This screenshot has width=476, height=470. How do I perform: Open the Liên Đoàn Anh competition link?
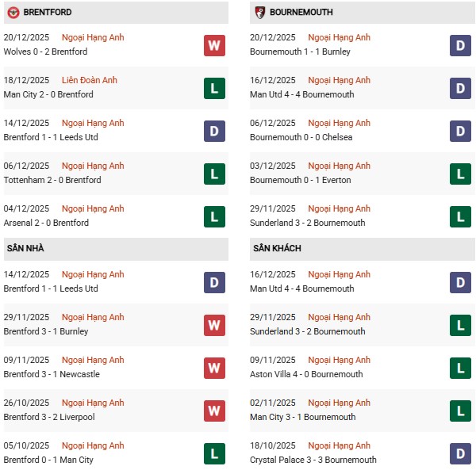point(89,81)
